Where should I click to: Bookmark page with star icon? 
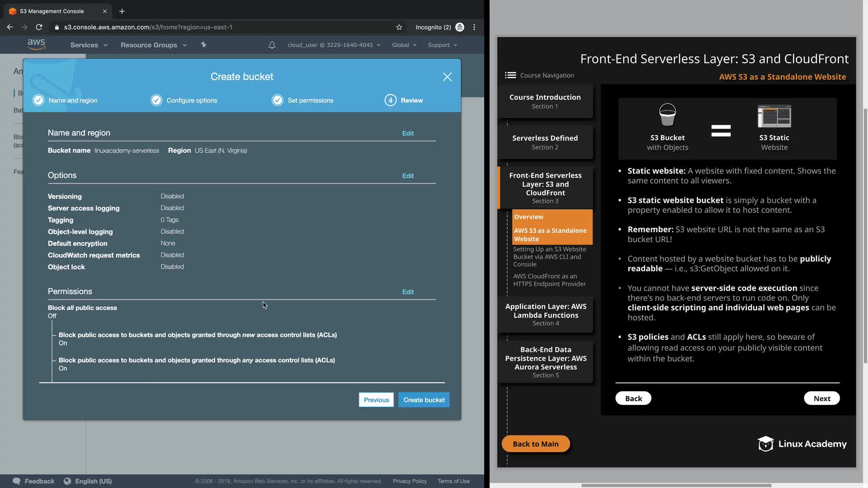coord(399,27)
